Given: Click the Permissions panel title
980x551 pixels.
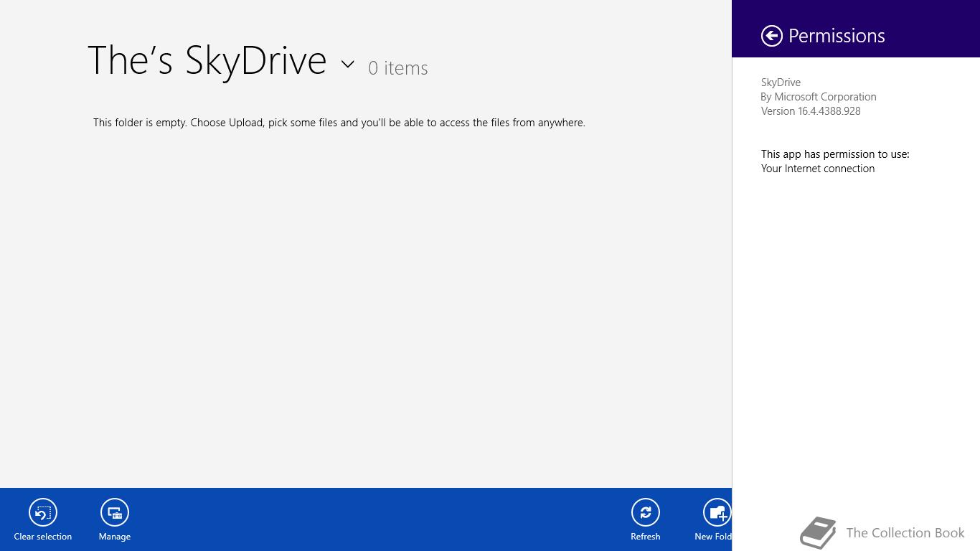Looking at the screenshot, I should [x=837, y=36].
